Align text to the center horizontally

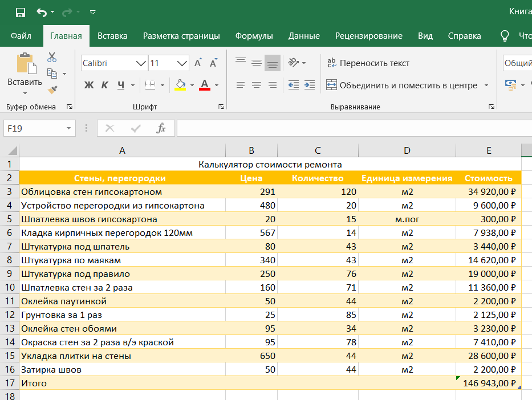pos(257,85)
